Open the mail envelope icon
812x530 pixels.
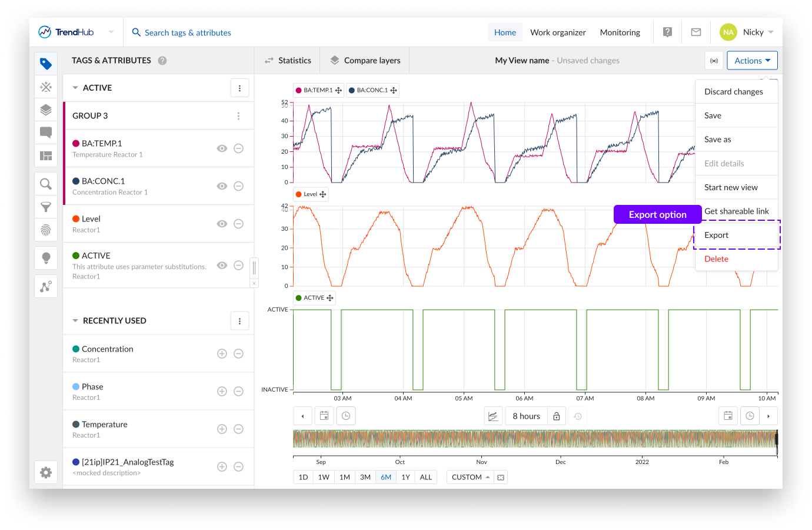(696, 32)
